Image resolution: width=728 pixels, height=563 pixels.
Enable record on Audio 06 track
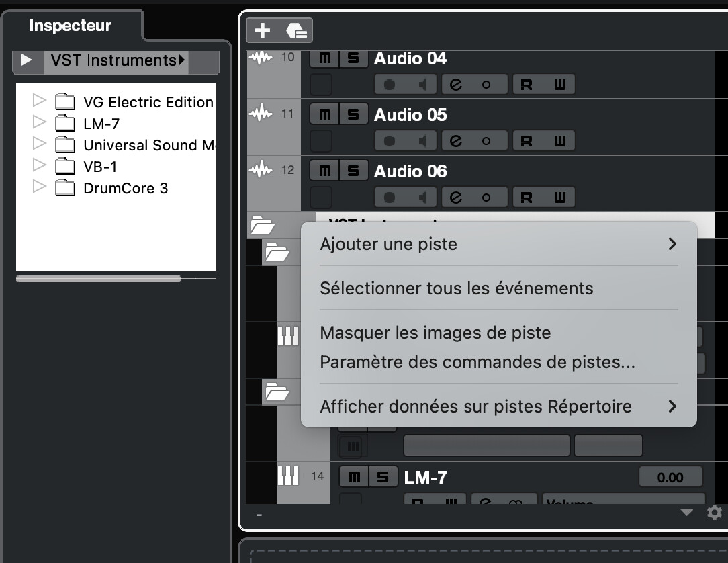[x=390, y=198]
